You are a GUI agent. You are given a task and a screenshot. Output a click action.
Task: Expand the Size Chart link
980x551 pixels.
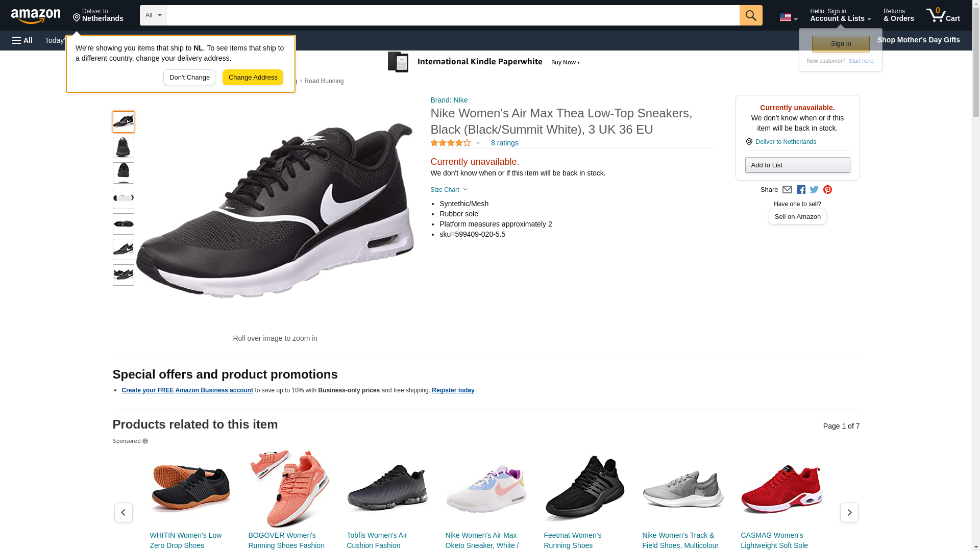448,190
